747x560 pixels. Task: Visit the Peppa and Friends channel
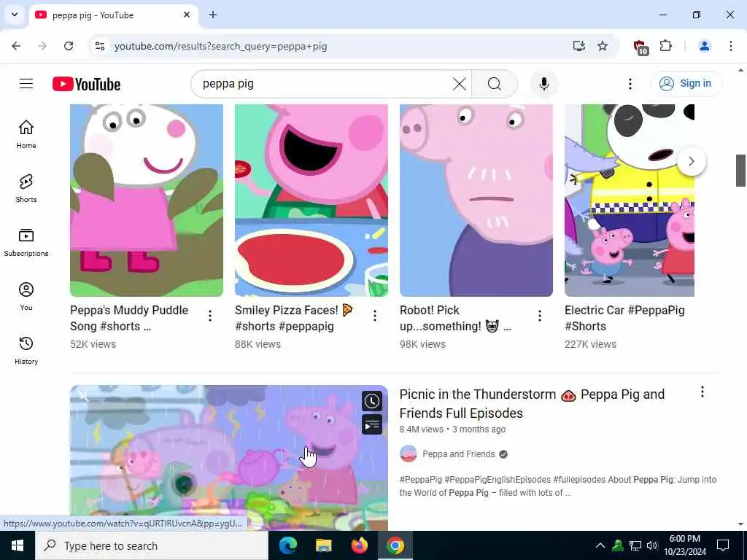tap(458, 454)
